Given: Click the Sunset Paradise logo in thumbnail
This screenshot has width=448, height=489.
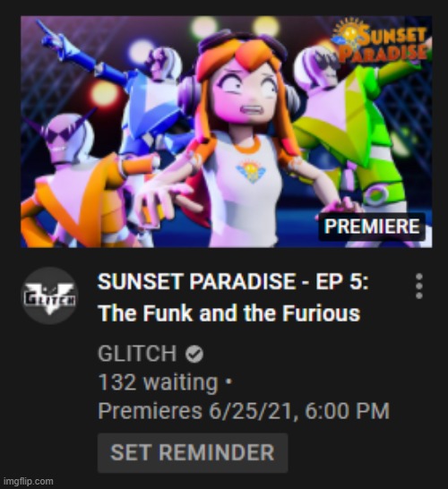Looking at the screenshot, I should point(381,43).
